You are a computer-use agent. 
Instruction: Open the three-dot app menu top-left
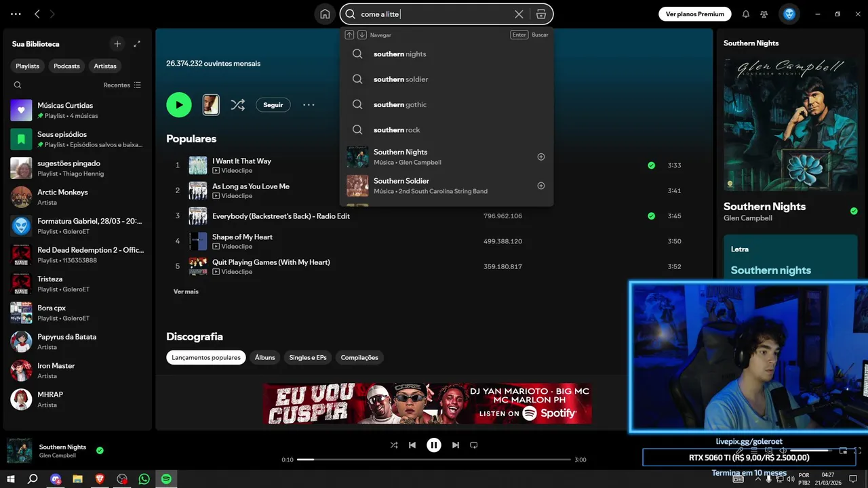click(16, 14)
